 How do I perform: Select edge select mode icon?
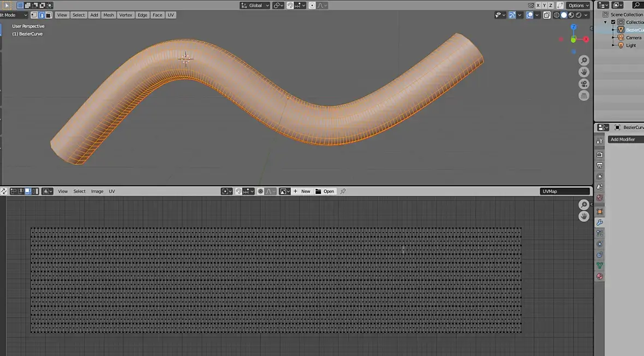point(41,15)
